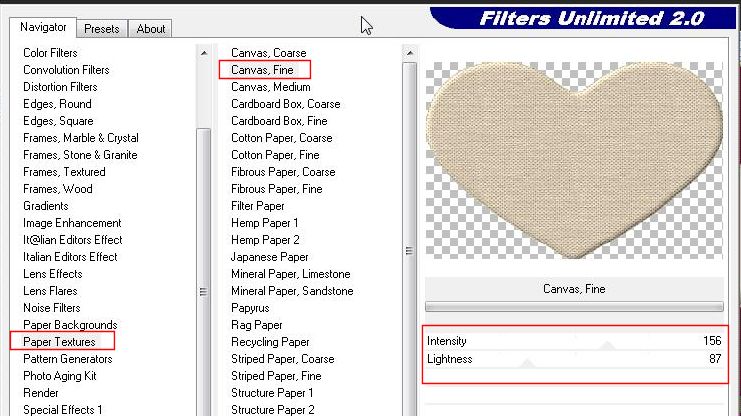Open Frames, Wood filter category

pos(57,189)
